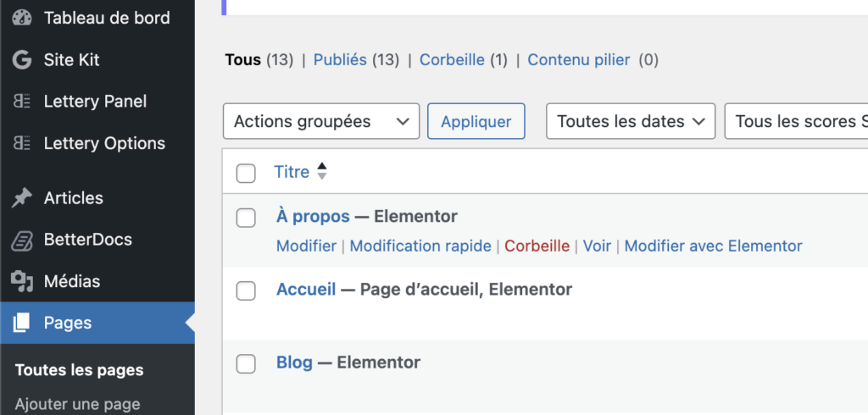868x415 pixels.
Task: Click the Pages icon in sidebar
Action: pos(22,323)
